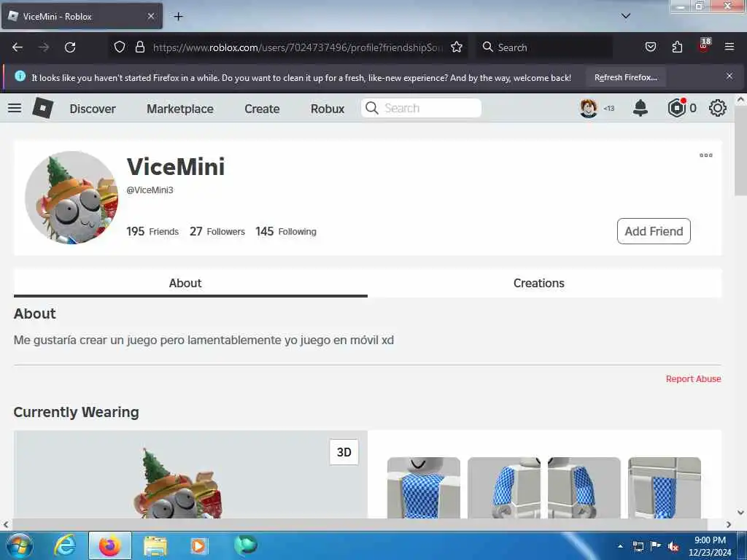Open the Windows Start menu
Viewport: 747px width, 560px height.
[x=18, y=545]
